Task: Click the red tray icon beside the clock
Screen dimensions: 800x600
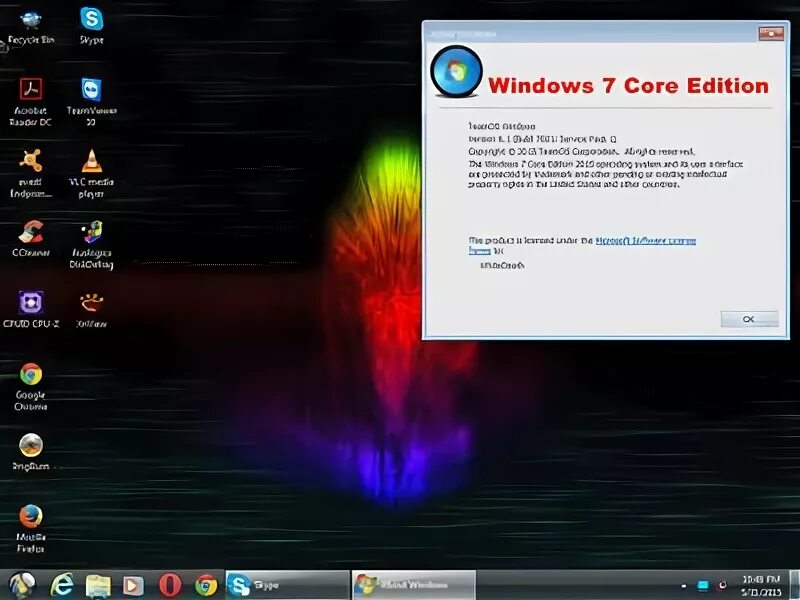Action: pos(722,585)
